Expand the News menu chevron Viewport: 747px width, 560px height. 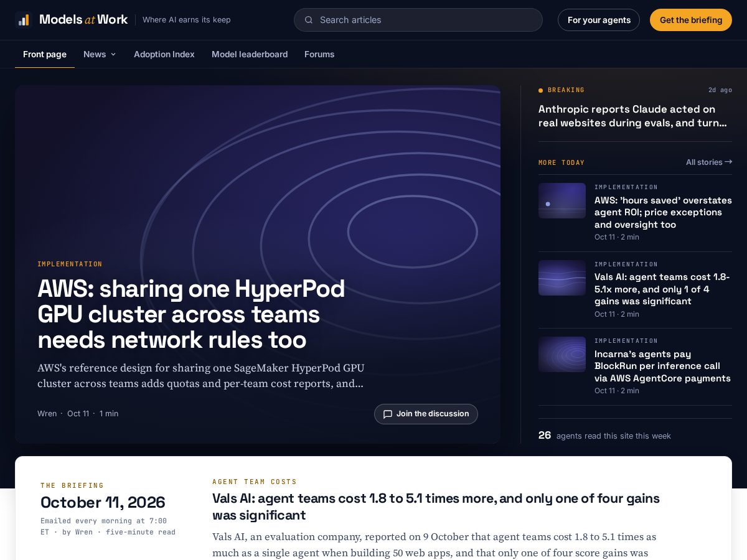click(113, 54)
